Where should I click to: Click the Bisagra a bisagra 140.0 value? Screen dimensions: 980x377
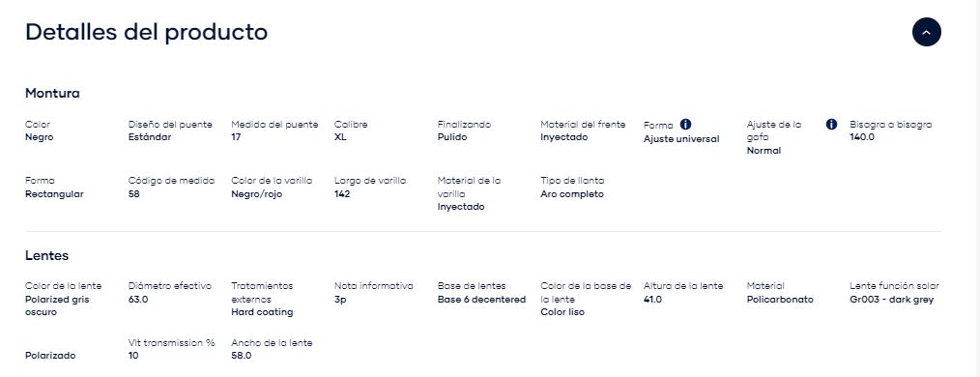[862, 137]
